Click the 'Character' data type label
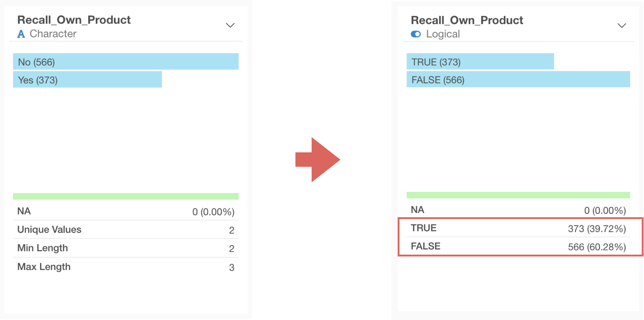Image resolution: width=644 pixels, height=320 pixels. pos(53,34)
